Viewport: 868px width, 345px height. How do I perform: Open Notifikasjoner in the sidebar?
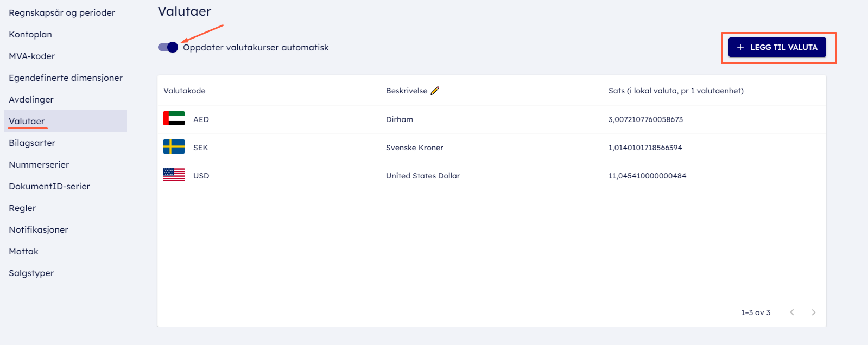coord(39,229)
